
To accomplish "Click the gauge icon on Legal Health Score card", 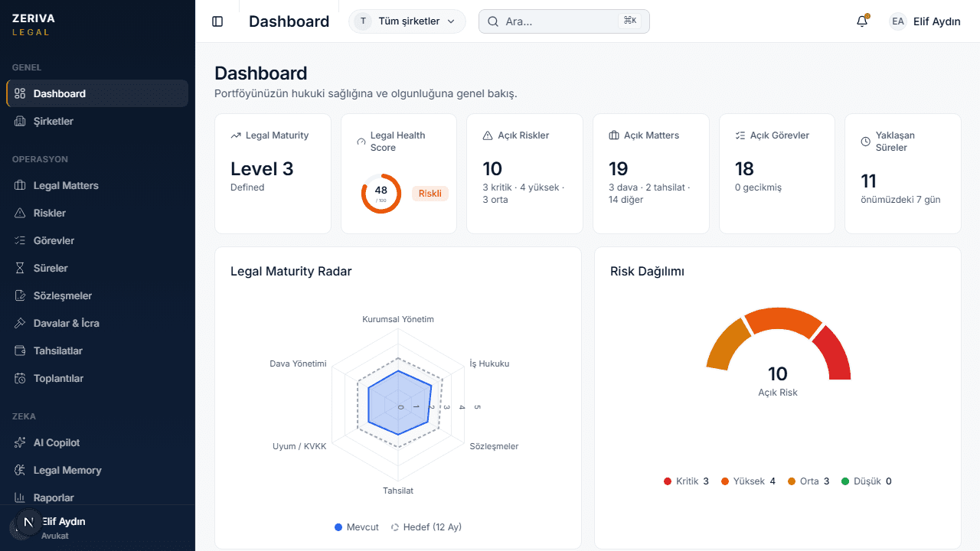I will 361,142.
